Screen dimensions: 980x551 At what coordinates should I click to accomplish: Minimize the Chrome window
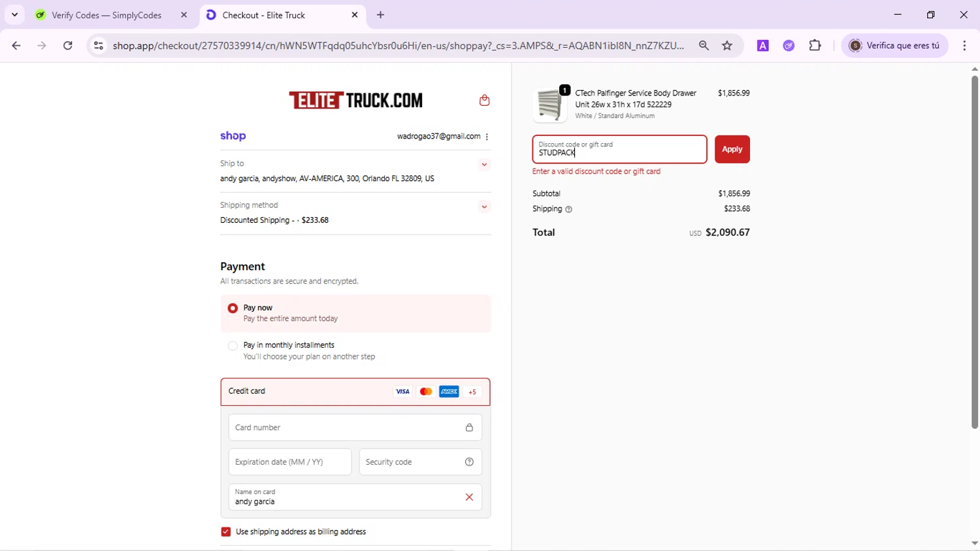pyautogui.click(x=898, y=14)
